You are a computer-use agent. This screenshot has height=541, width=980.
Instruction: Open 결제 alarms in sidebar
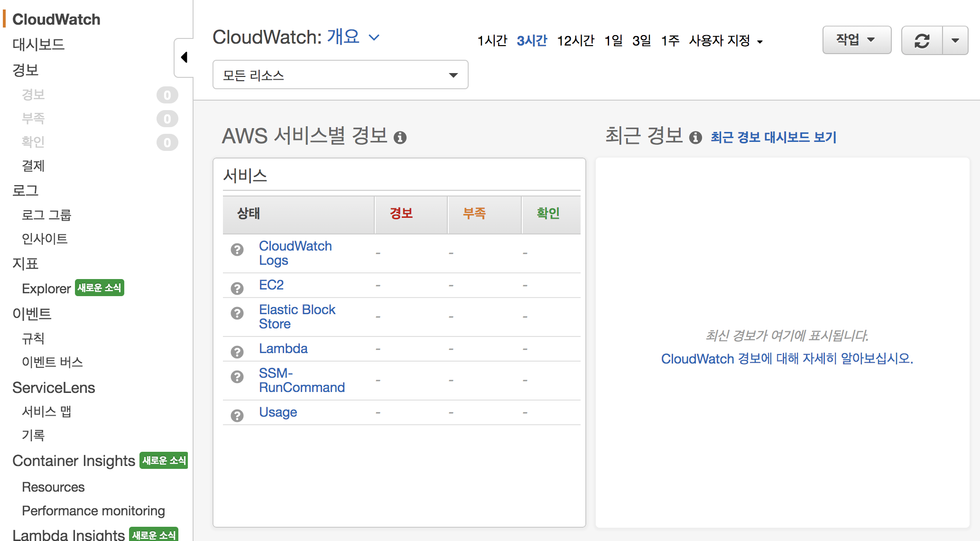pos(33,166)
